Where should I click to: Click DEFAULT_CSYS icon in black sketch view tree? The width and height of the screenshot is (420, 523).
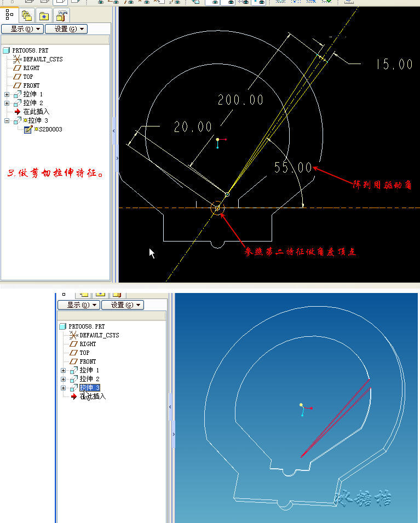(16, 59)
